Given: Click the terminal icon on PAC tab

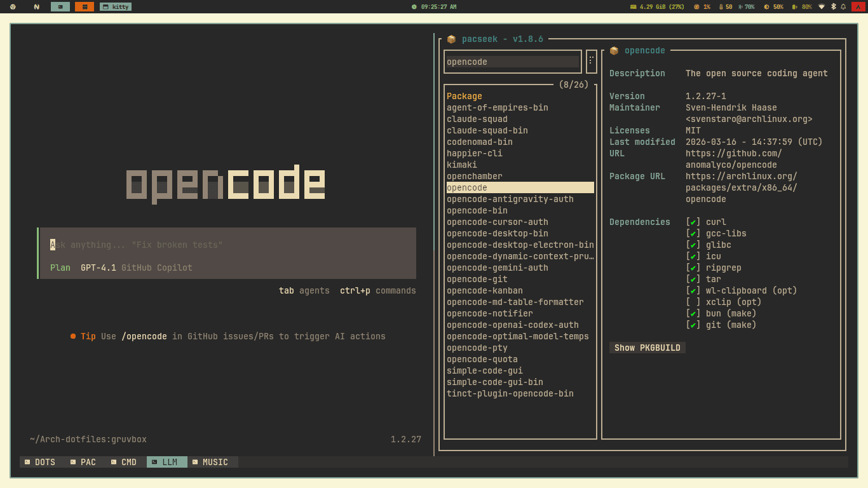Looking at the screenshot, I should [73, 462].
